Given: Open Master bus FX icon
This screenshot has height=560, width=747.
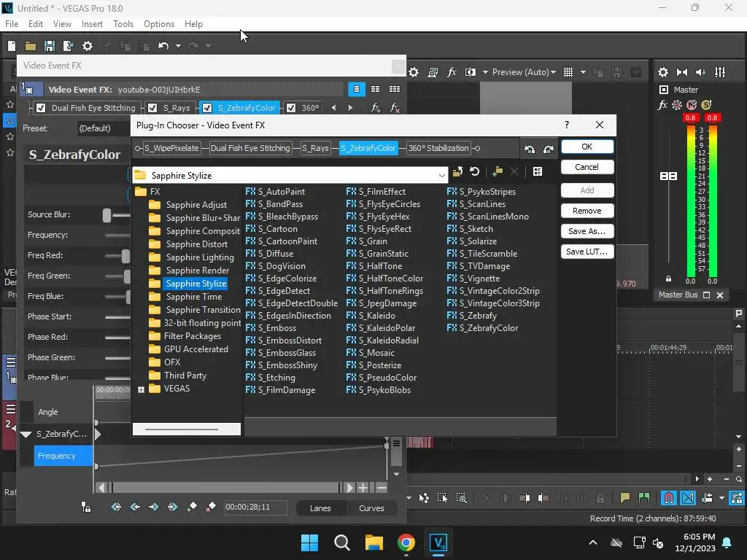Looking at the screenshot, I should pos(662,105).
